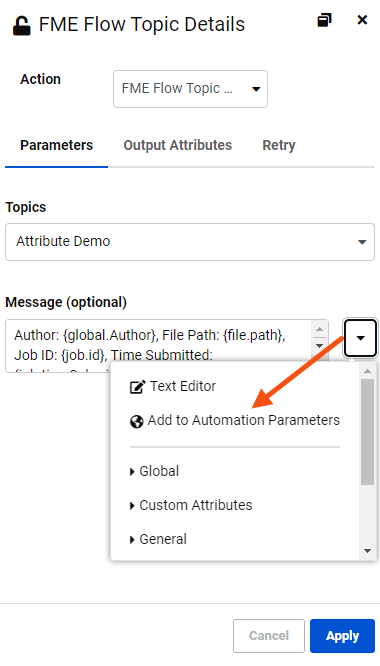
Task: Click the unlock padlock icon beside title
Action: [x=21, y=25]
